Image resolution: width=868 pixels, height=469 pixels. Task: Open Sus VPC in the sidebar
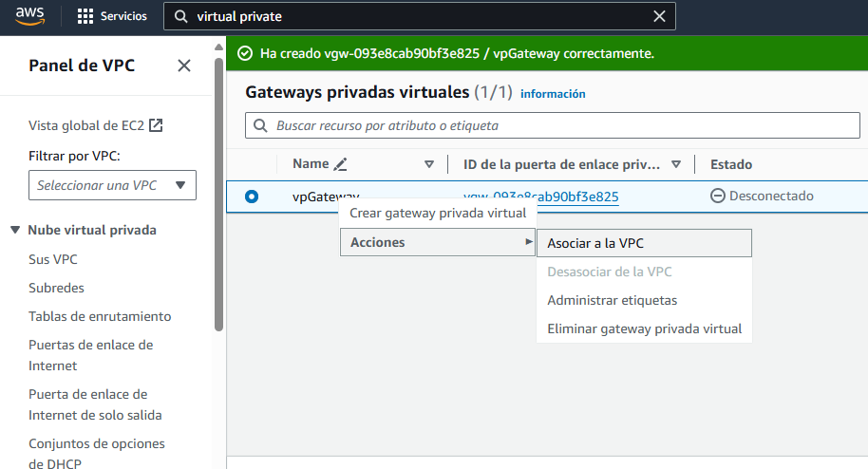[x=53, y=259]
